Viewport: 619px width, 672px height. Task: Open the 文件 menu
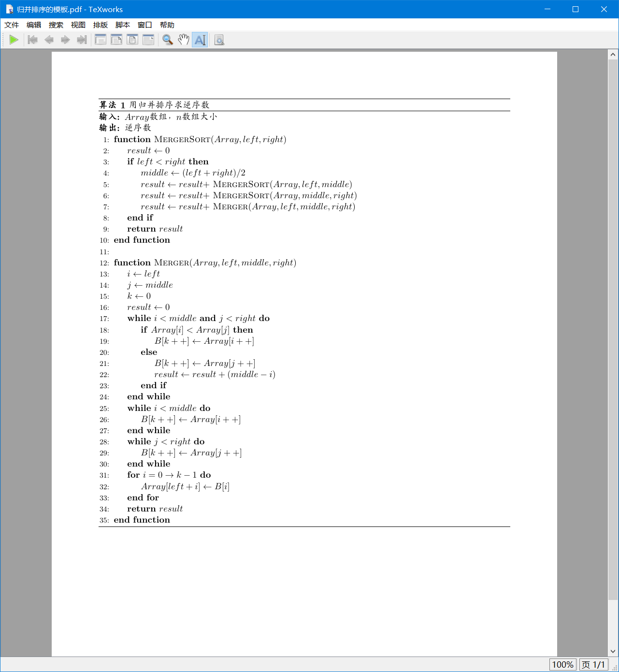pos(12,25)
